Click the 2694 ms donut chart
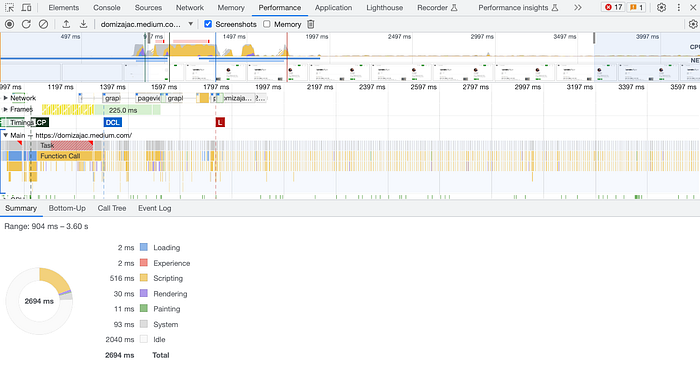 (x=39, y=301)
